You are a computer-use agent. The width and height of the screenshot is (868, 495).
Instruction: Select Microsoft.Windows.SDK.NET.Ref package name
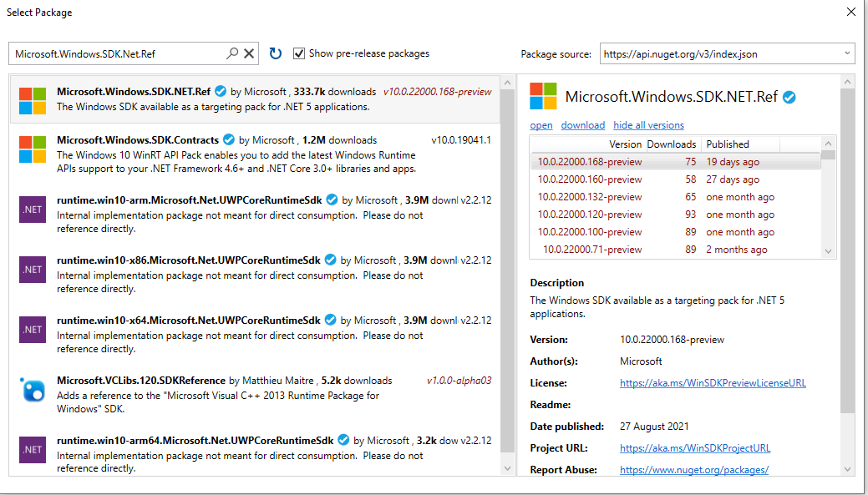(134, 91)
